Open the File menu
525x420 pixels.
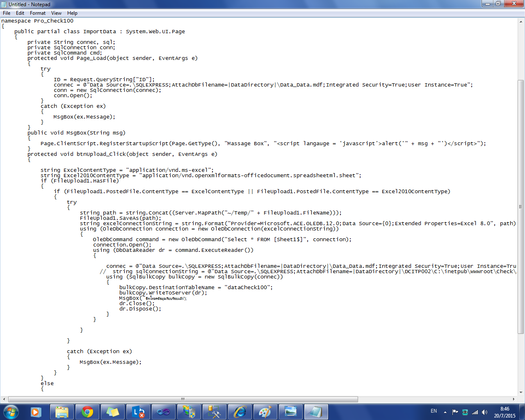7,13
